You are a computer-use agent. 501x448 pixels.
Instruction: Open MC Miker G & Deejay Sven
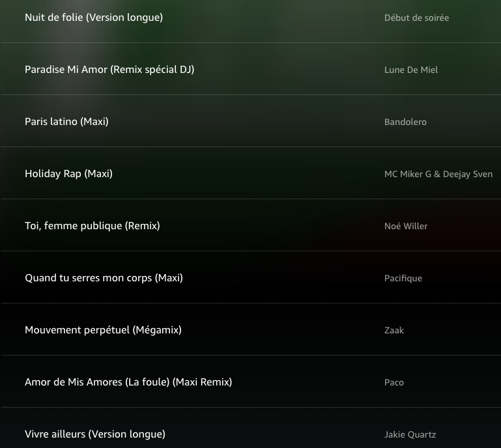pyautogui.click(x=438, y=174)
